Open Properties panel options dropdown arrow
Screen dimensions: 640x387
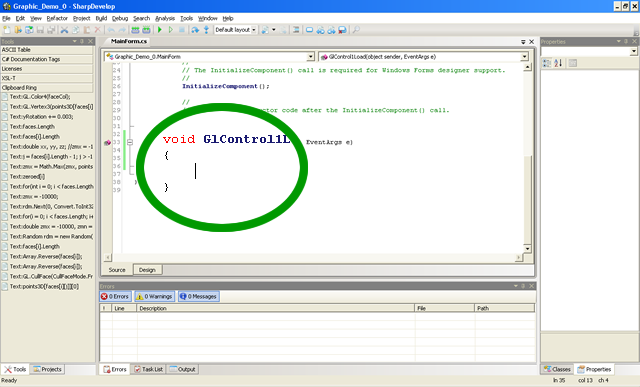[x=619, y=41]
